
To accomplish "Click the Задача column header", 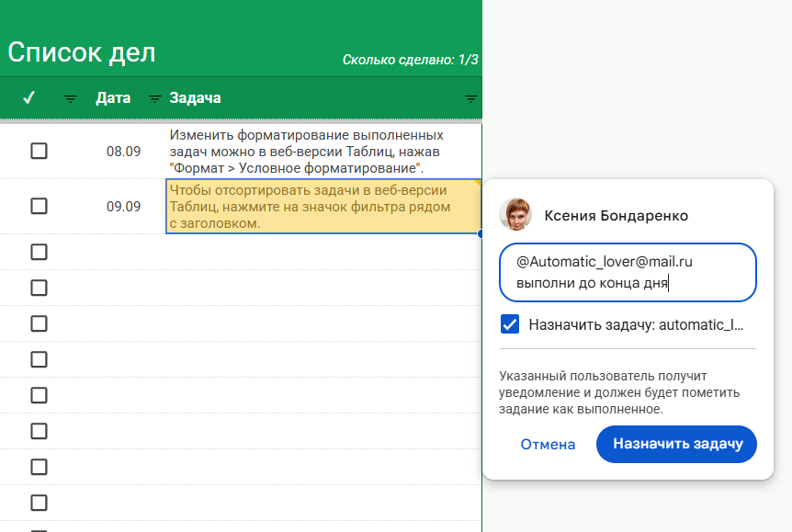I will point(195,98).
